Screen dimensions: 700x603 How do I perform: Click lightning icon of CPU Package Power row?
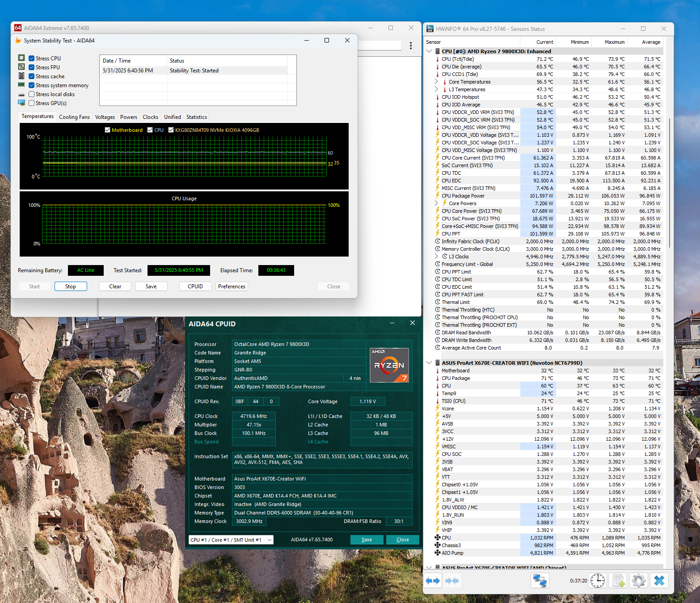coord(438,196)
